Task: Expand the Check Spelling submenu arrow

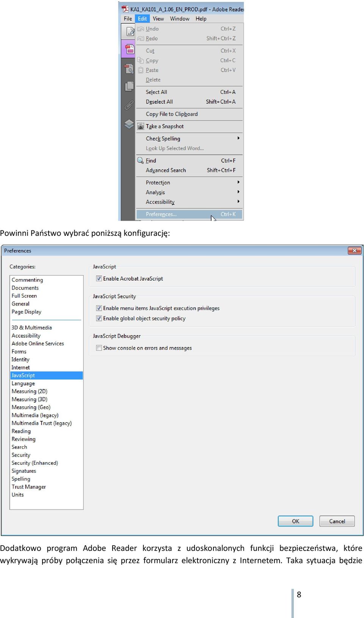Action: 238,138
